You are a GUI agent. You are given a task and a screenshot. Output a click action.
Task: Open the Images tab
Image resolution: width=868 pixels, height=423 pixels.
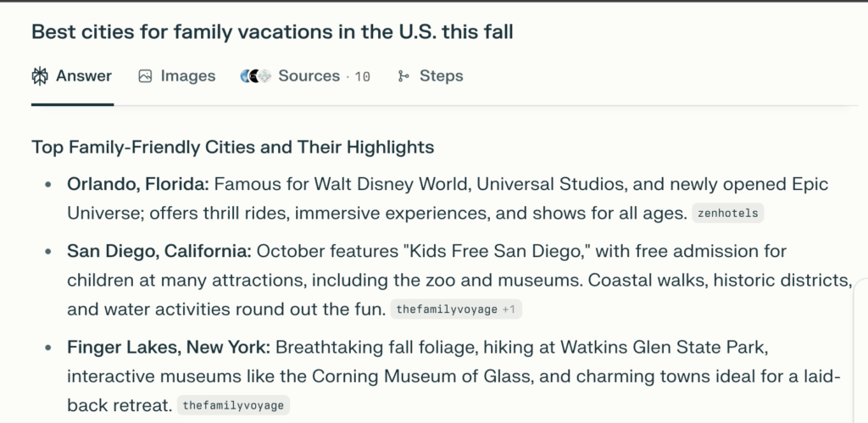coord(187,76)
